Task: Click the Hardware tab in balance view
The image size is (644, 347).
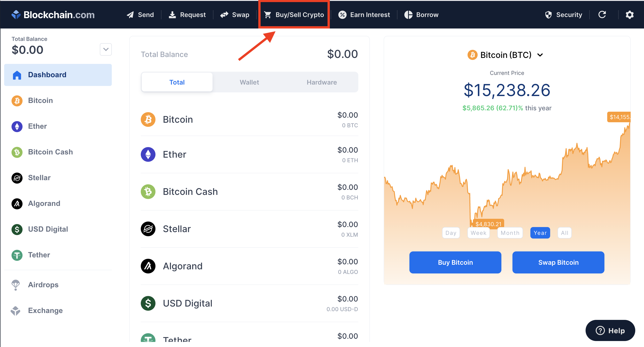Action: pos(321,82)
